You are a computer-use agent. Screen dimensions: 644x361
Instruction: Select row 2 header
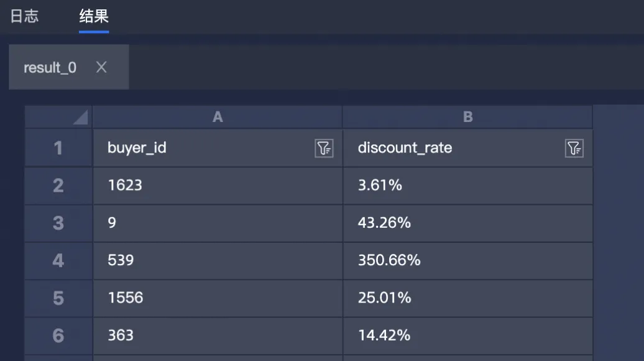tap(58, 185)
